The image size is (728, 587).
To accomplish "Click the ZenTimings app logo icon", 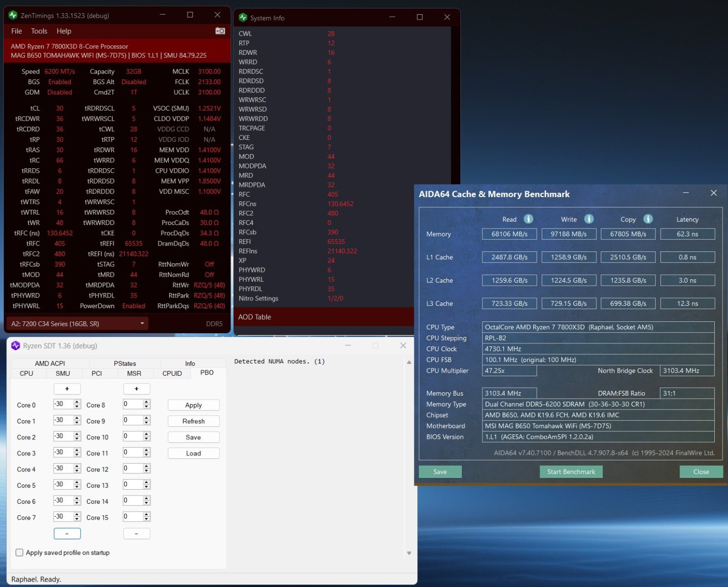I will [13, 15].
